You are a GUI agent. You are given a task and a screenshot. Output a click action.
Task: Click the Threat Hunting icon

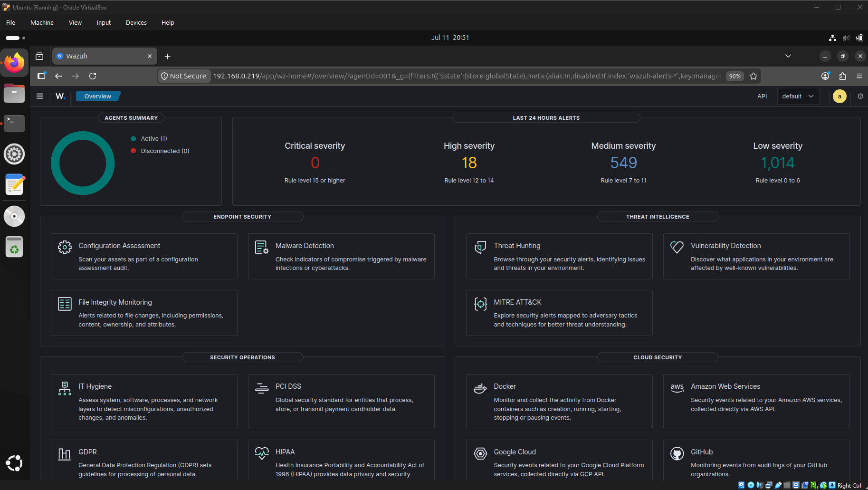(x=480, y=247)
